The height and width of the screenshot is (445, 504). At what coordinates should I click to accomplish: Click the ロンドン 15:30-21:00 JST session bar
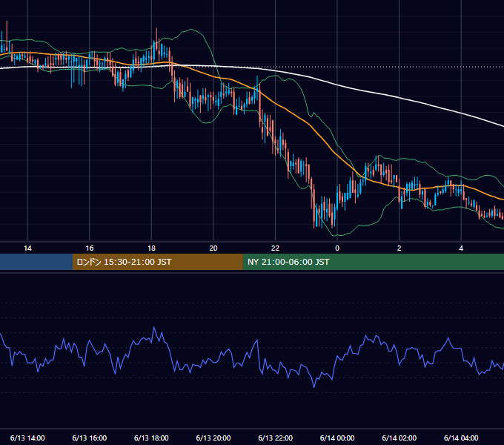click(x=157, y=262)
